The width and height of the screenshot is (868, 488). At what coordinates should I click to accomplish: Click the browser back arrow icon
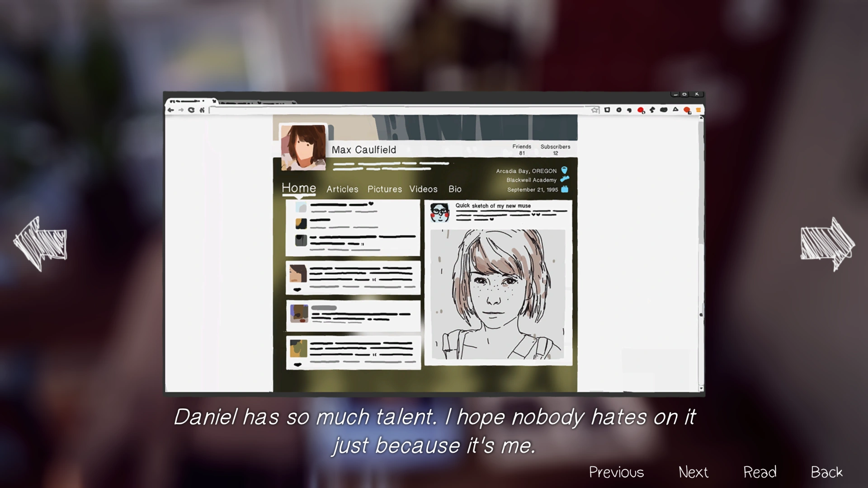click(171, 110)
